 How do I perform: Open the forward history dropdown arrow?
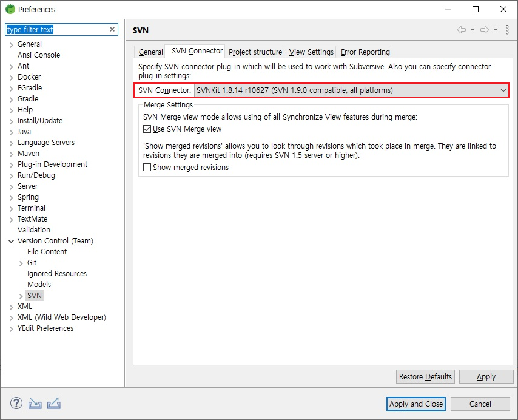496,30
